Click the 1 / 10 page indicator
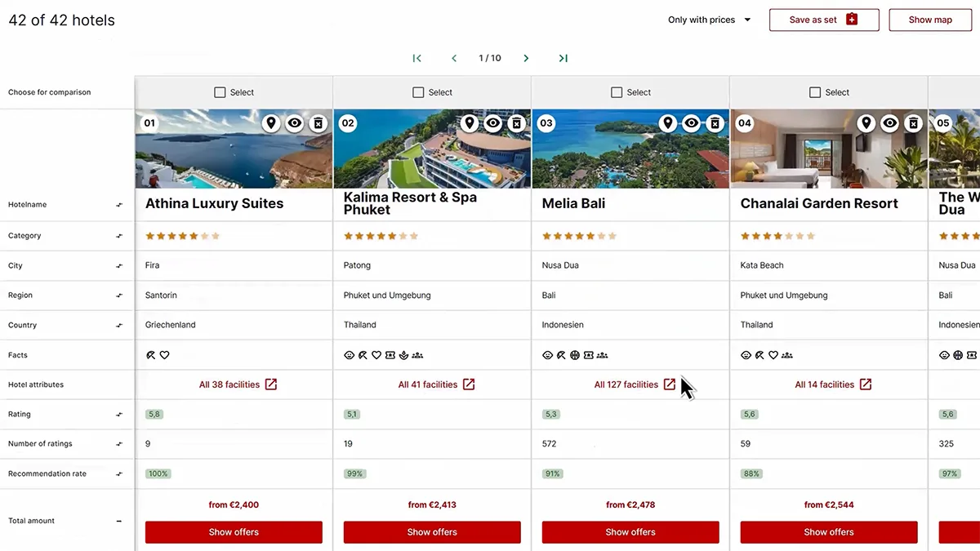The height and width of the screenshot is (551, 980). click(x=490, y=58)
